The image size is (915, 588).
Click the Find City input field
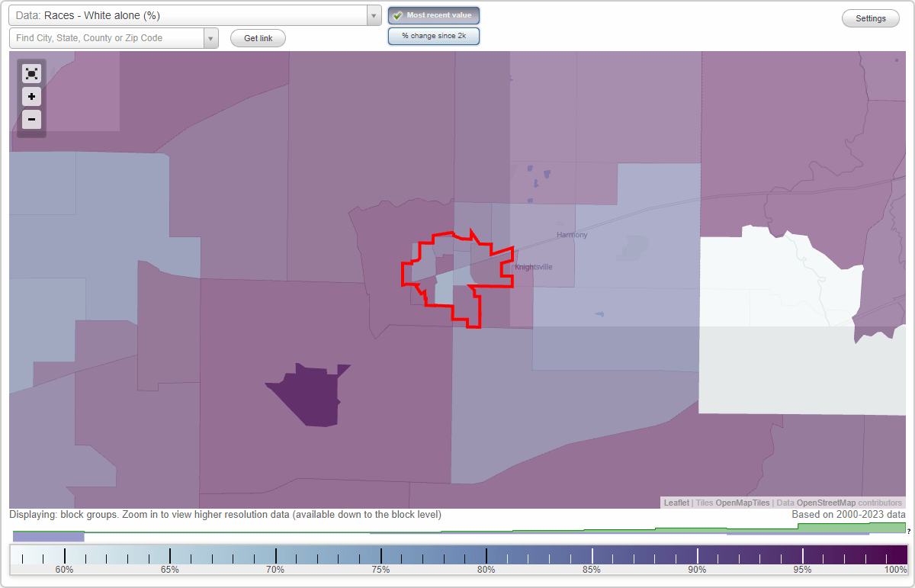107,37
